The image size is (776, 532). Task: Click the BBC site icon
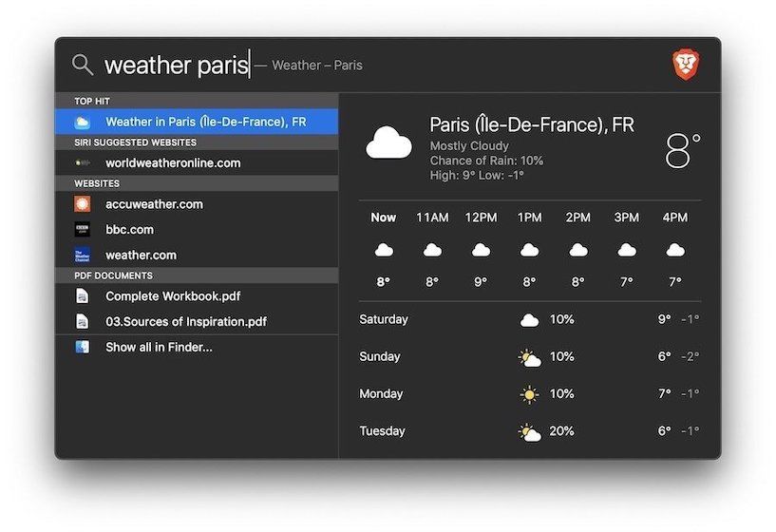click(x=83, y=230)
